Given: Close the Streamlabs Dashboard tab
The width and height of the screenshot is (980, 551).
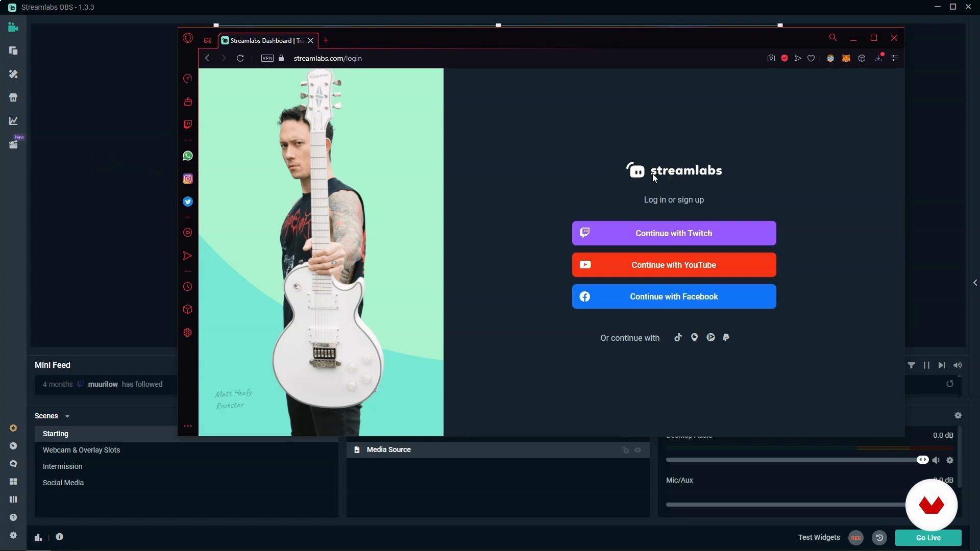Looking at the screenshot, I should (x=310, y=41).
